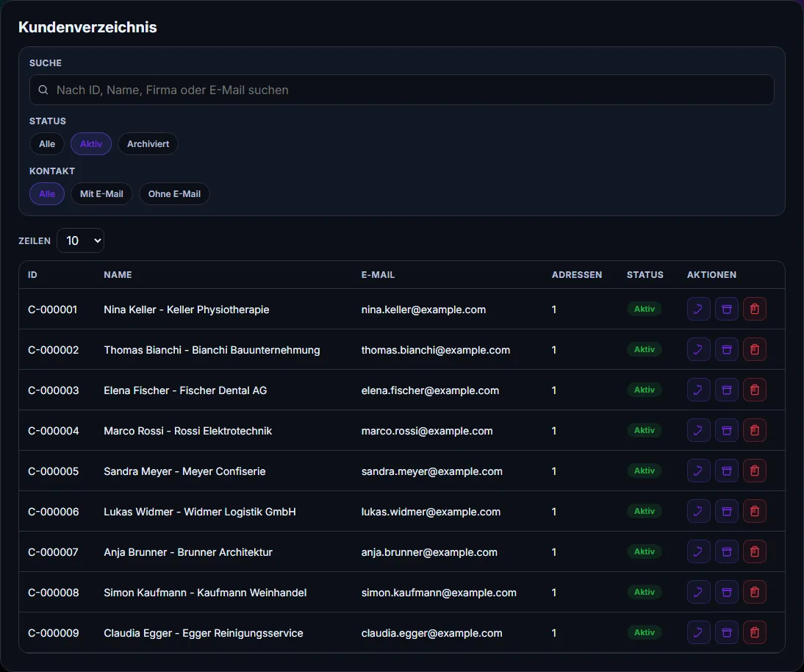Delete customer Anja Brunner
This screenshot has width=804, height=672.
(x=755, y=552)
